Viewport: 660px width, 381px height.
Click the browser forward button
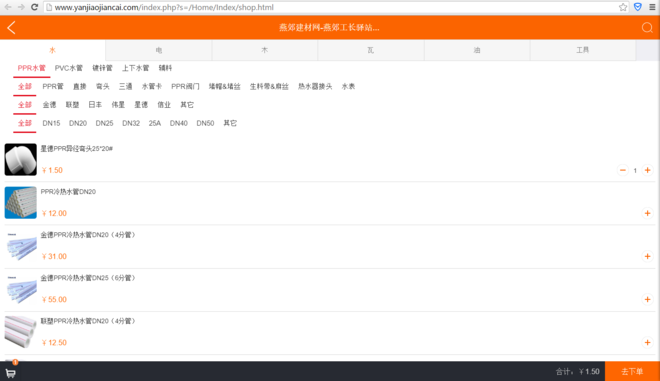pos(21,7)
